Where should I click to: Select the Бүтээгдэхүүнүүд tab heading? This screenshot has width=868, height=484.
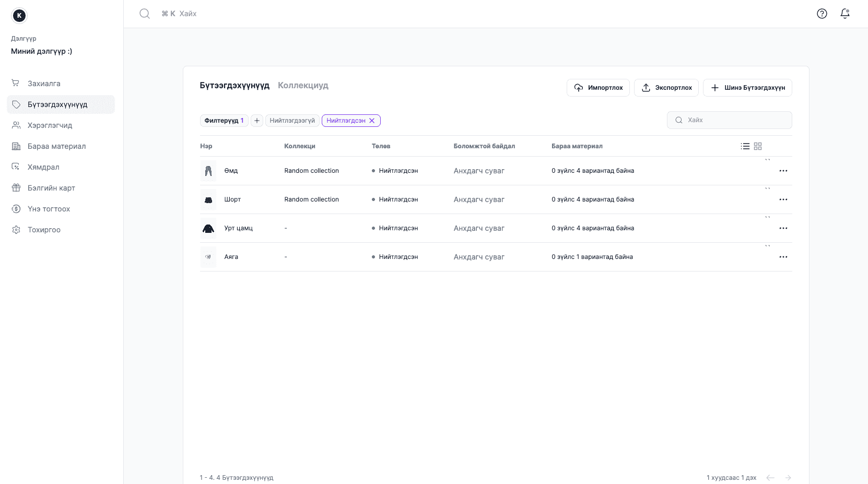click(x=234, y=85)
